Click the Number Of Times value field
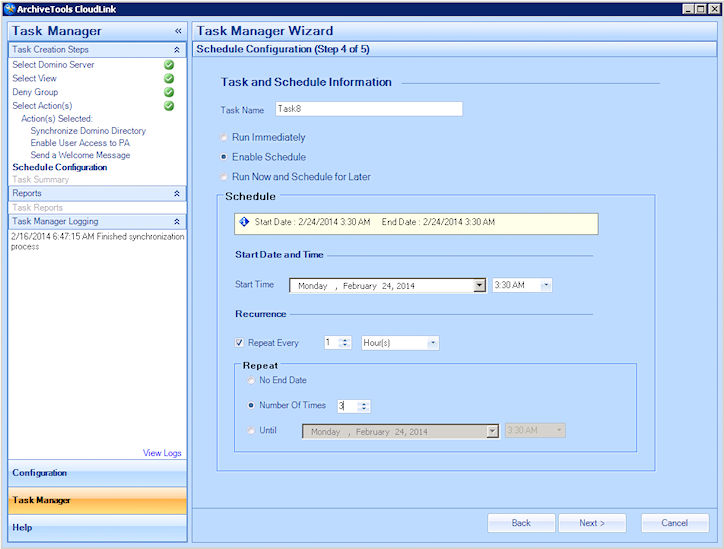 (349, 406)
